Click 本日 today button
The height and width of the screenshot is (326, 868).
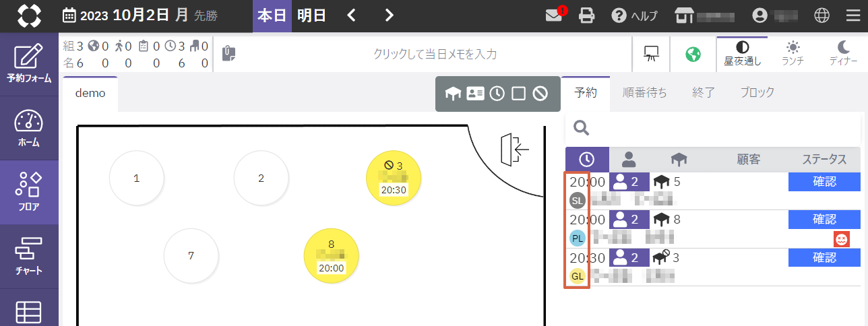click(x=272, y=16)
